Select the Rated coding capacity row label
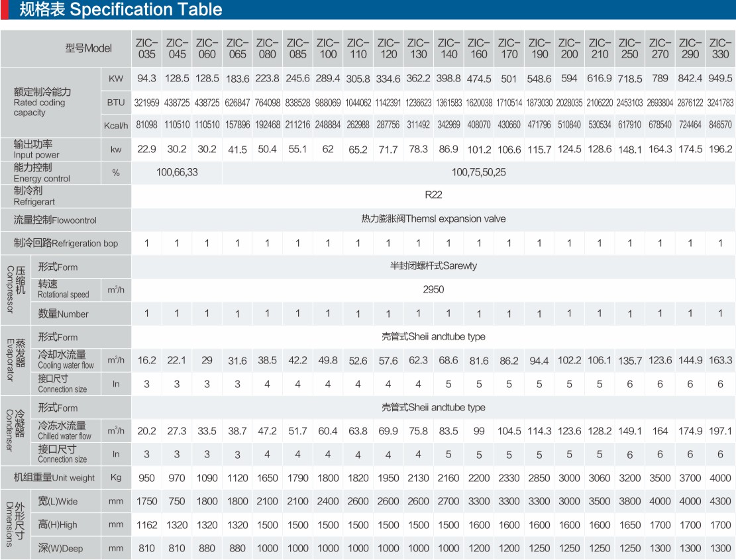736x560 pixels. tap(42, 102)
